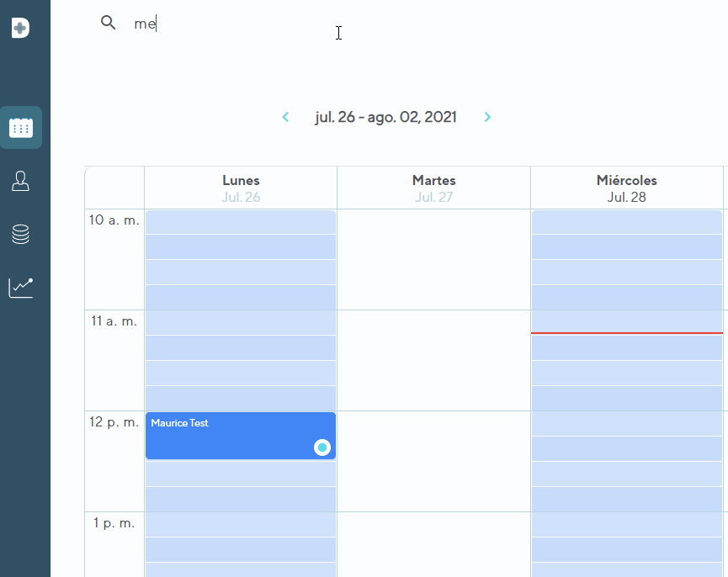Select the Martes Jul. 27 column header
The width and height of the screenshot is (728, 577).
coord(433,188)
